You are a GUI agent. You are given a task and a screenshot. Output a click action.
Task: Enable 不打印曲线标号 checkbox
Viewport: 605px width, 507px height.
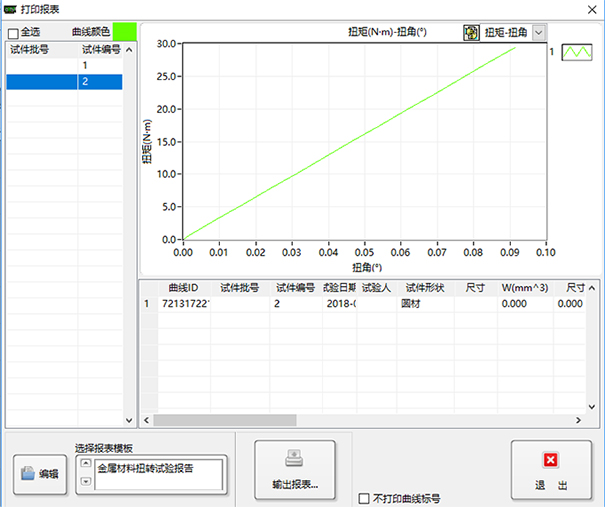(364, 497)
